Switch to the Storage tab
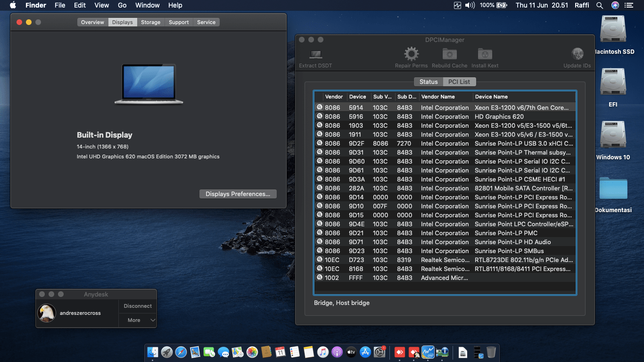 coord(150,22)
